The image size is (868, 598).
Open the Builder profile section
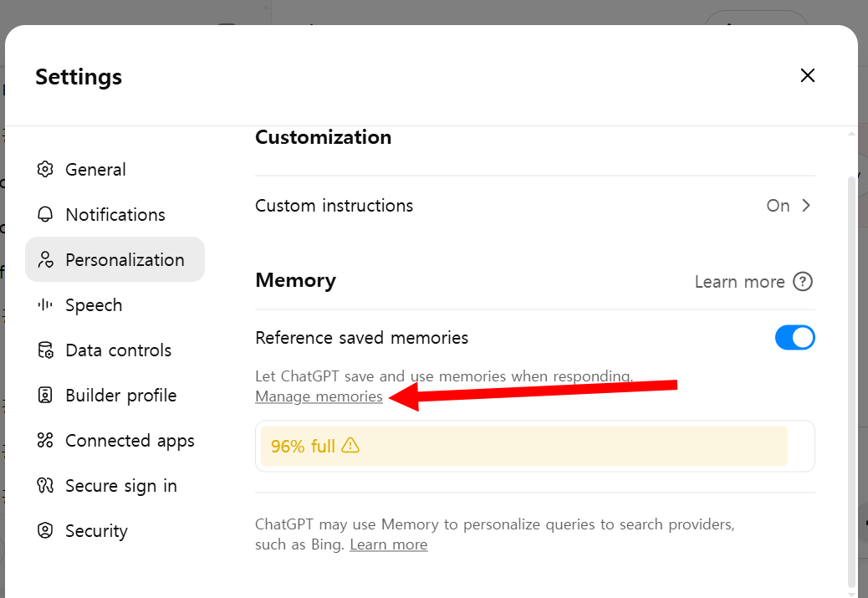pyautogui.click(x=115, y=396)
